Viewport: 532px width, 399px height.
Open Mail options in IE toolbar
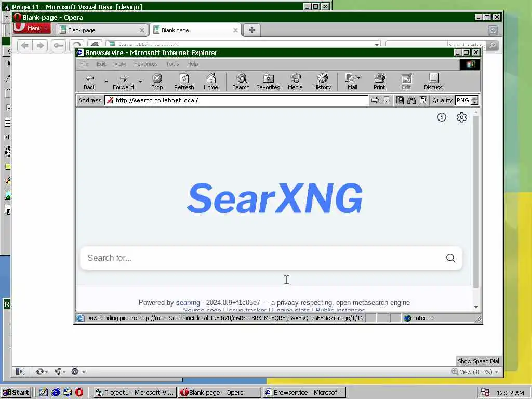[352, 82]
